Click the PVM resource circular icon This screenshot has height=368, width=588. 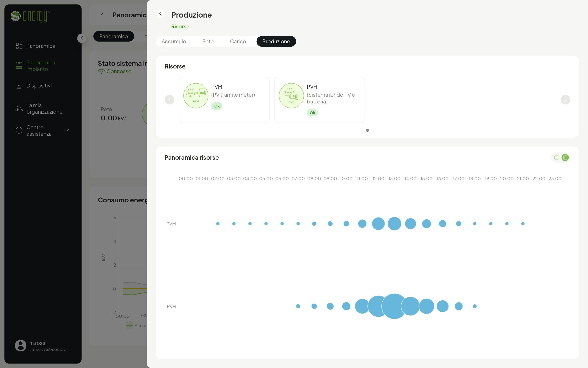196,96
